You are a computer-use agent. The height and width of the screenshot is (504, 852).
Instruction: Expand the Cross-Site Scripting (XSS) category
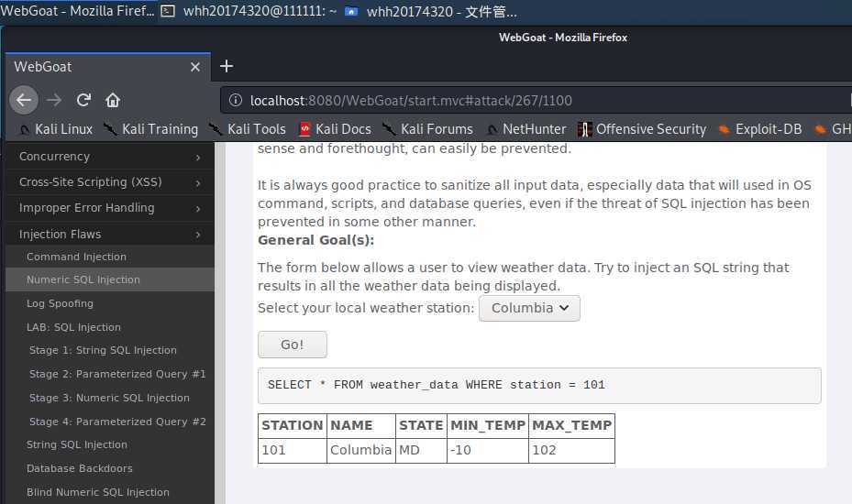pyautogui.click(x=109, y=182)
